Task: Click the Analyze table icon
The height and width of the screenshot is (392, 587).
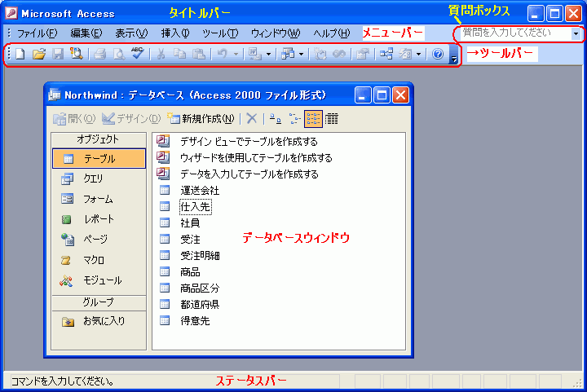Action: point(288,55)
